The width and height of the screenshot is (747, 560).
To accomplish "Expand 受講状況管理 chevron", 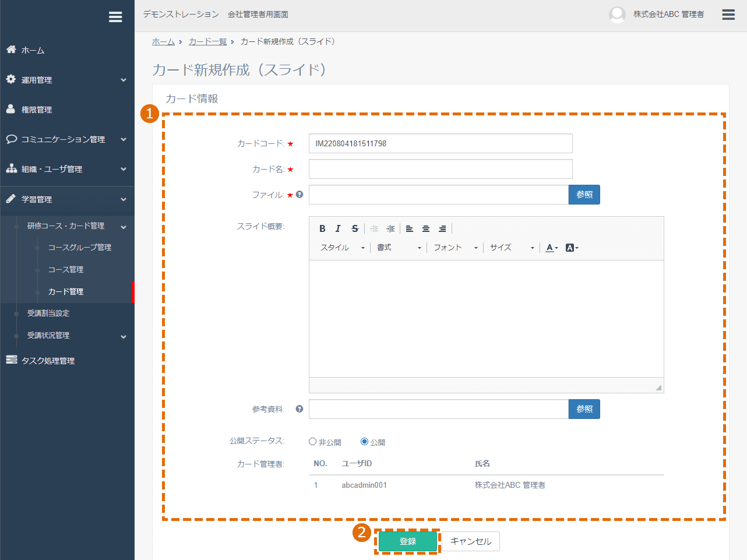I will point(124,336).
